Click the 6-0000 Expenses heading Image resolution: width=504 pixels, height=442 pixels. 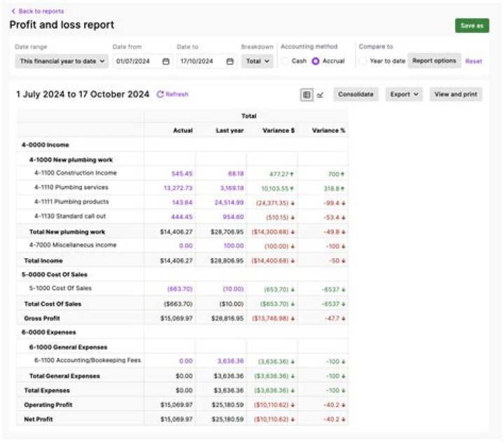[x=48, y=332]
